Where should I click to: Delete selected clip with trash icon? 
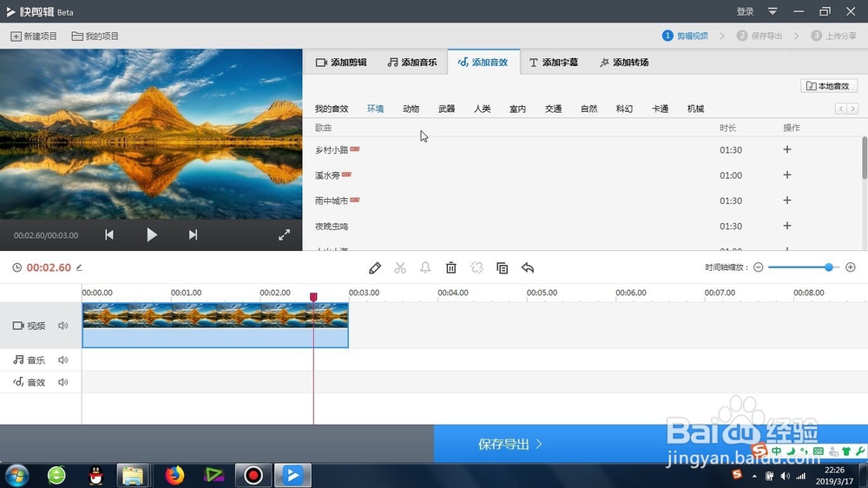(x=451, y=268)
